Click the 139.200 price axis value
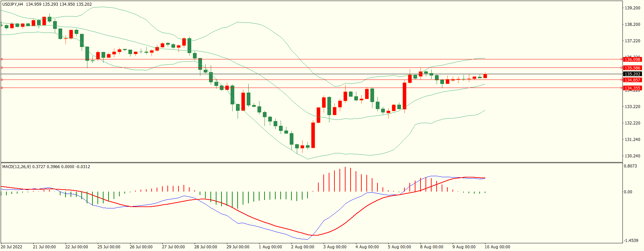Screen dimensions: 644x251 [x=632, y=8]
